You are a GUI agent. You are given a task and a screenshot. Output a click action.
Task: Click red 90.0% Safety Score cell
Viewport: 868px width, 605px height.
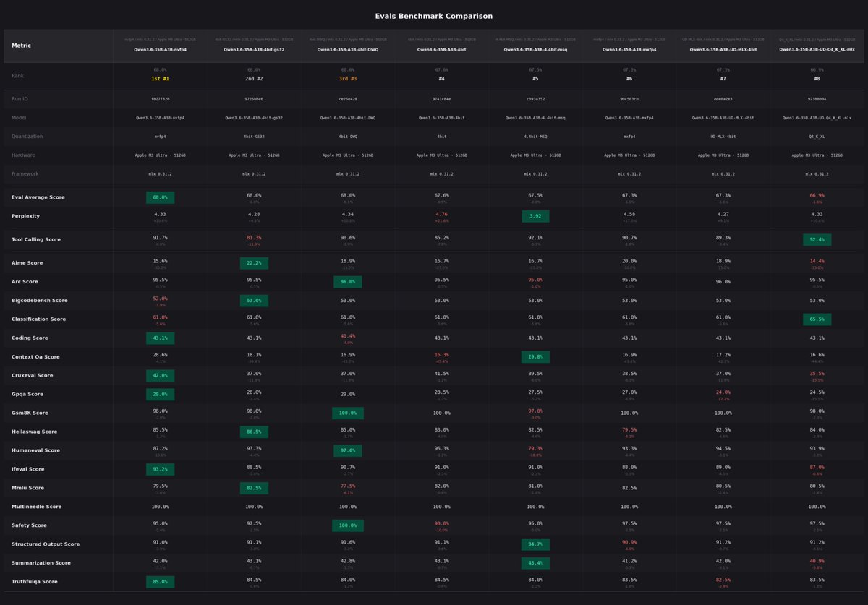(441, 524)
